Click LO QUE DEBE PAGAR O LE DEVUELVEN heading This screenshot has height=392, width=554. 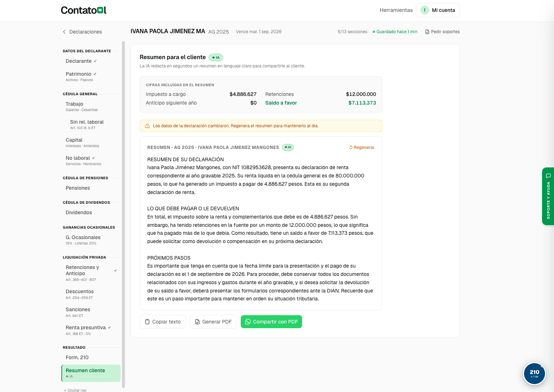(193, 208)
